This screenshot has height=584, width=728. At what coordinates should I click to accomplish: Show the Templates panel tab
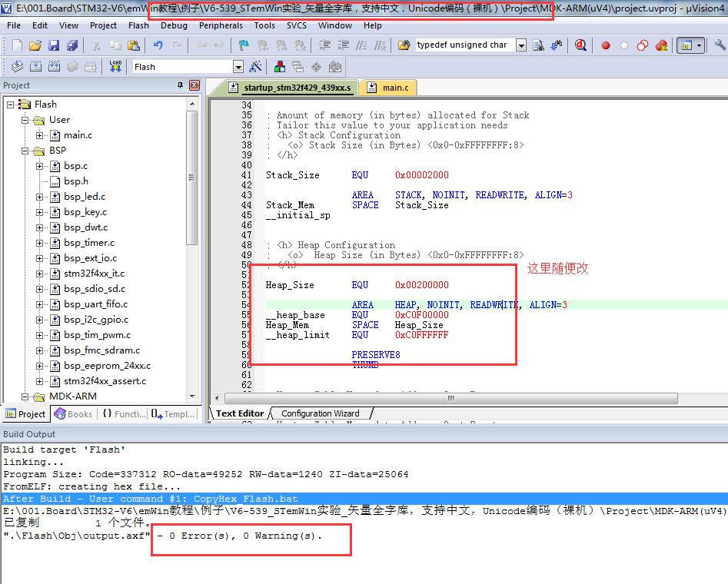[173, 413]
